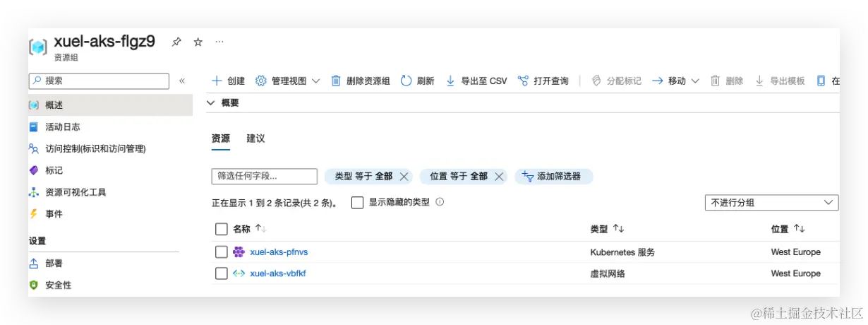Click the resource group cube icon by title
This screenshot has height=325, width=868.
38,47
